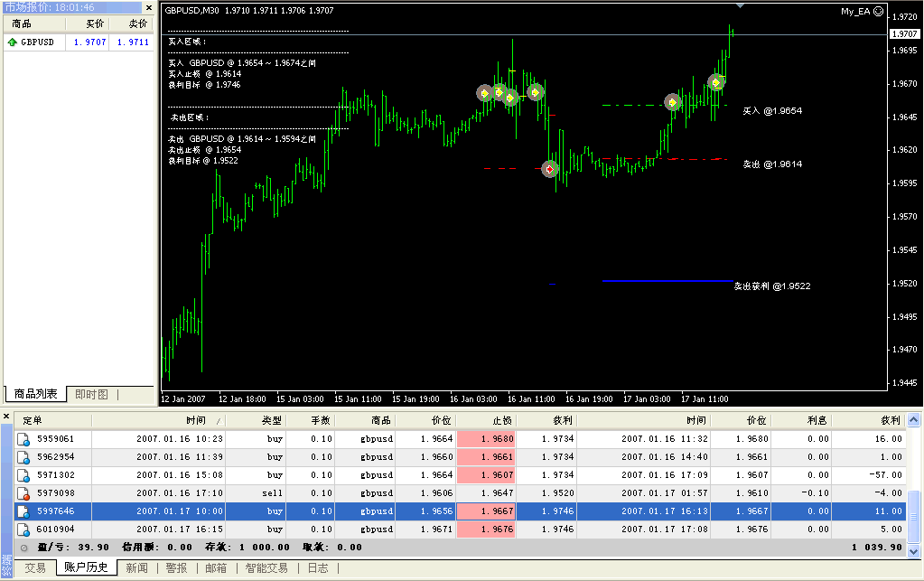Click profit value 16.00

tap(889, 439)
